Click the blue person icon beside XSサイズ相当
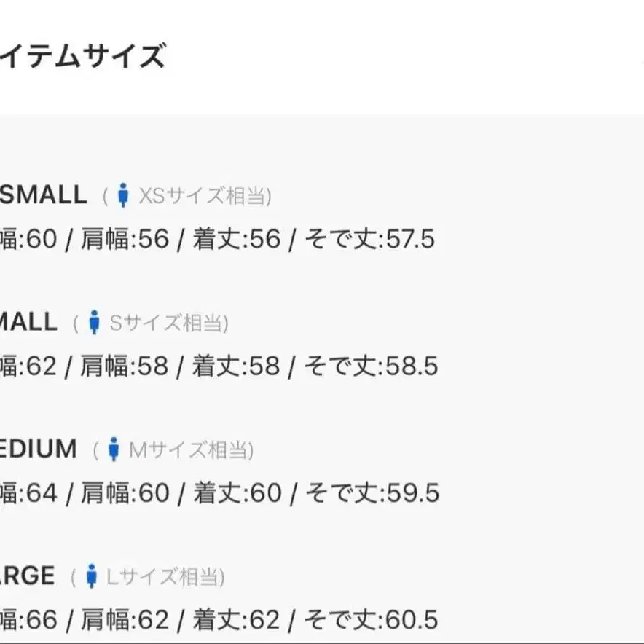This screenshot has height=644, width=644. pyautogui.click(x=123, y=195)
